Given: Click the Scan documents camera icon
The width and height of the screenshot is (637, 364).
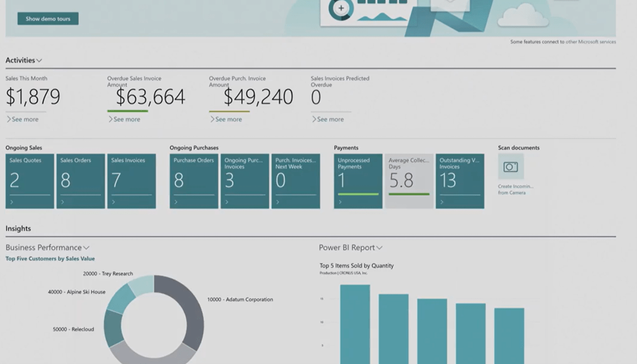Looking at the screenshot, I should click(x=510, y=167).
